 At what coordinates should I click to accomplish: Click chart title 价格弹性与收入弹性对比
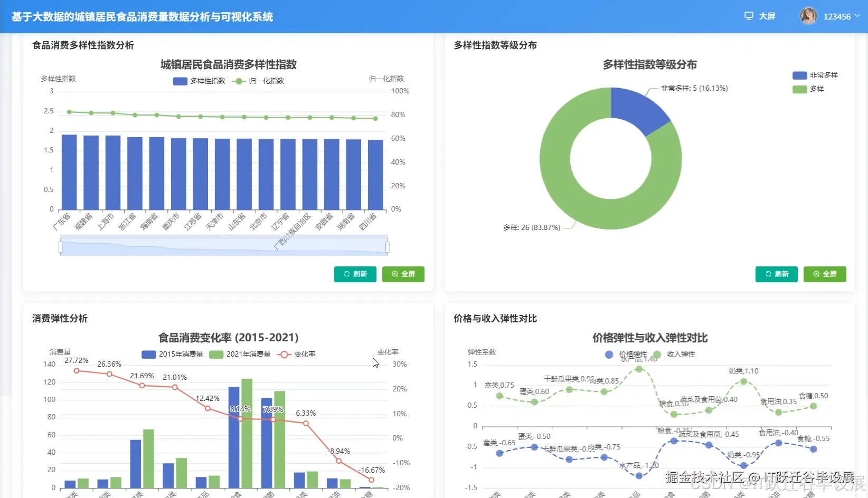(x=650, y=338)
